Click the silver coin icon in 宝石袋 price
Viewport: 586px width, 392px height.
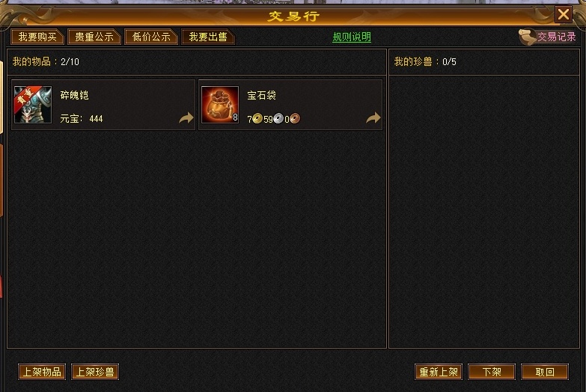[278, 119]
